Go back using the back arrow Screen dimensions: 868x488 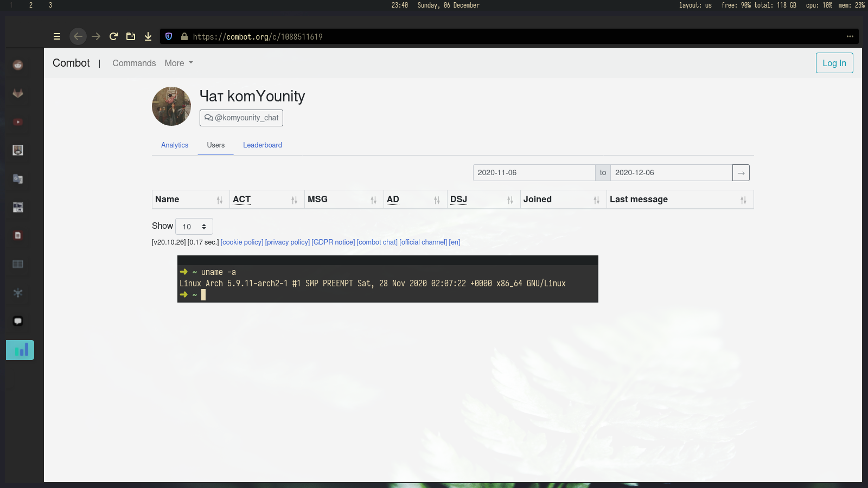78,36
